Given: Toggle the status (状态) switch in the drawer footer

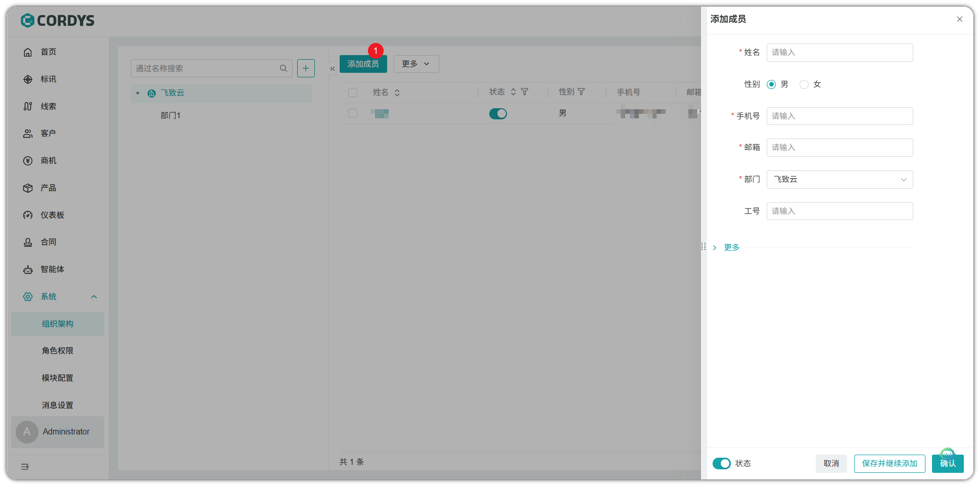Looking at the screenshot, I should (721, 463).
